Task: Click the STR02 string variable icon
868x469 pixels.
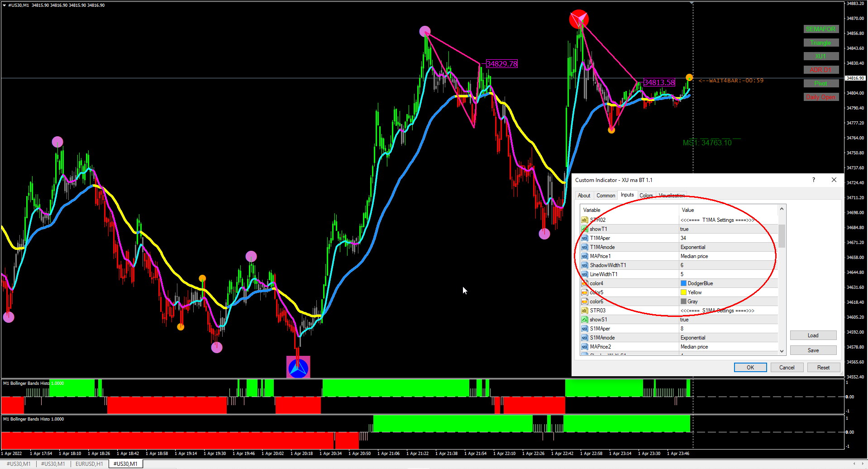Action: pyautogui.click(x=584, y=220)
